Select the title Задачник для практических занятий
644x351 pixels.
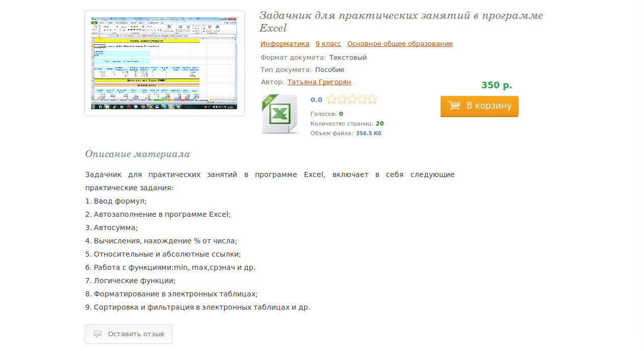(x=401, y=21)
